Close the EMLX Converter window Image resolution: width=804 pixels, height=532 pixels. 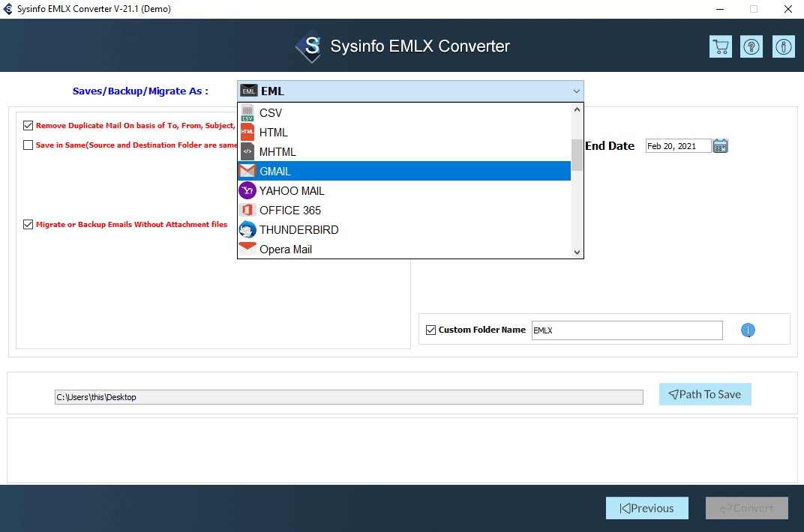[788, 9]
